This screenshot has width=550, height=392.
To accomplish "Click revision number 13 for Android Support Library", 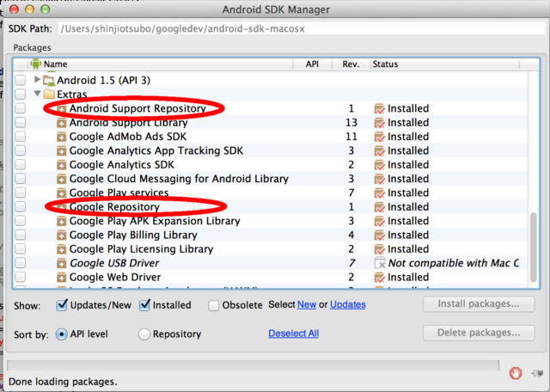I will coord(351,123).
